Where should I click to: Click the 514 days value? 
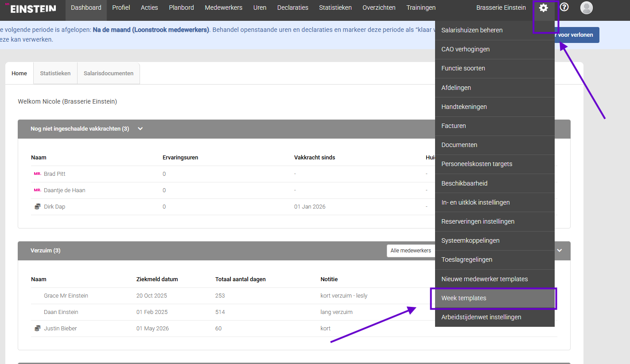point(220,312)
